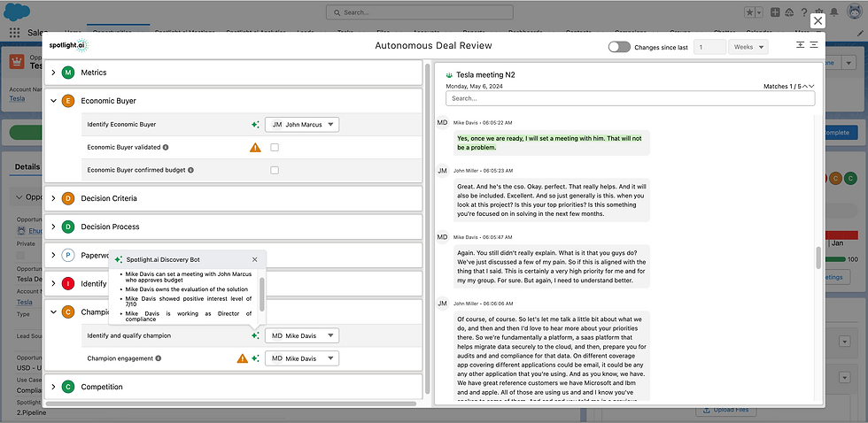Open the global actions plus icon

click(775, 12)
